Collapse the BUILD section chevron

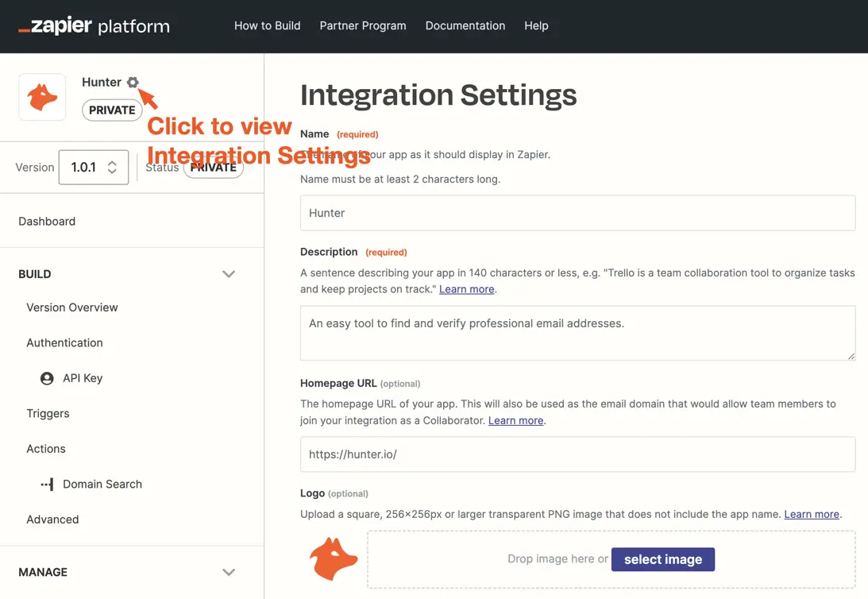pyautogui.click(x=229, y=274)
